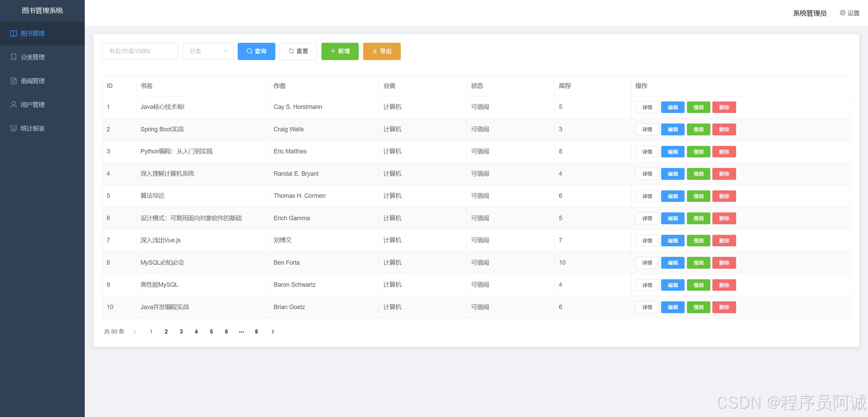Screen dimensions: 868x417
Task: Click the settings gear icon
Action: point(842,13)
